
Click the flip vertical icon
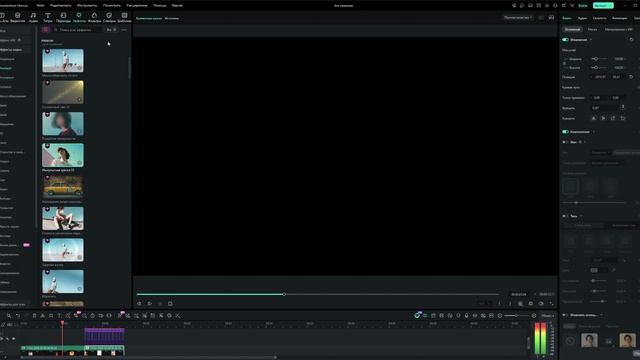pyautogui.click(x=603, y=118)
